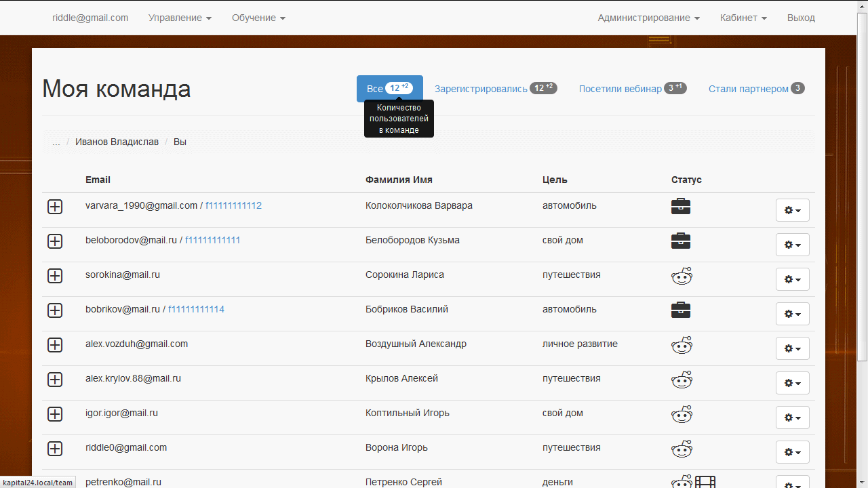This screenshot has width=868, height=488.
Task: Open the f11111111112 link
Action: coord(233,205)
